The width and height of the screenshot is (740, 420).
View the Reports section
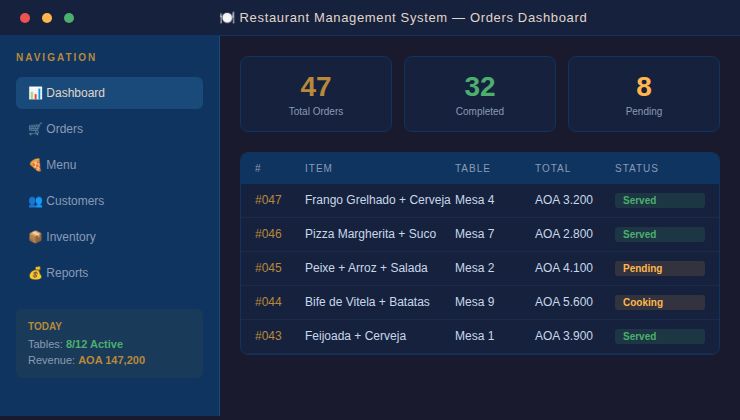point(109,273)
